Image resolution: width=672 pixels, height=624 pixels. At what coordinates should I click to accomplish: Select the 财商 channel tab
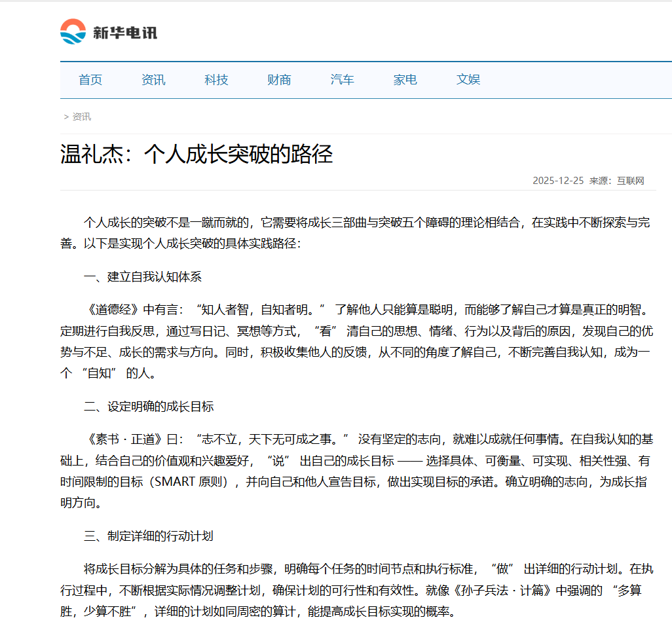click(279, 79)
